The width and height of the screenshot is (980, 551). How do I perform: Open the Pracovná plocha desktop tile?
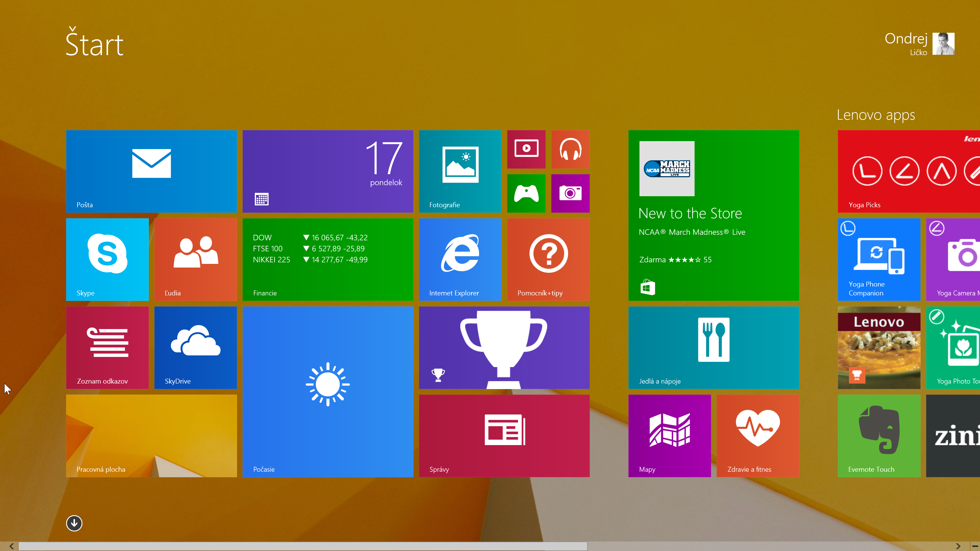point(151,436)
